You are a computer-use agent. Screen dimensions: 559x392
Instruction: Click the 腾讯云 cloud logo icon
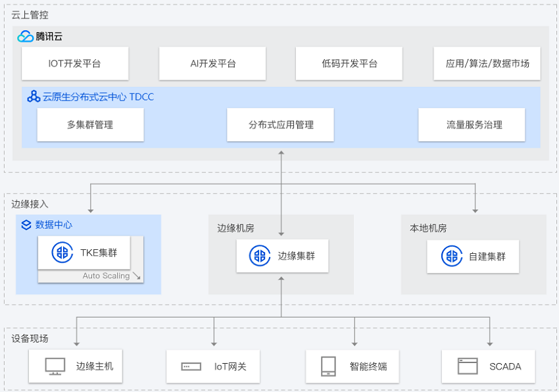[x=25, y=36]
